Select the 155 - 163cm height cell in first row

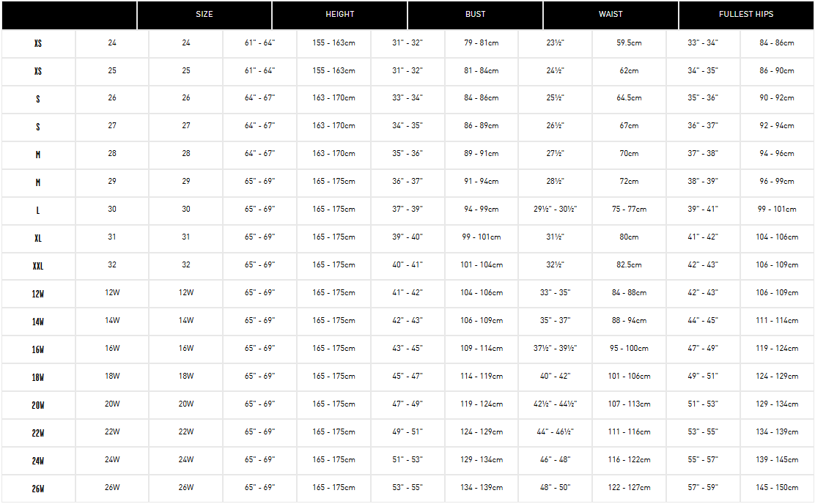[x=333, y=43]
